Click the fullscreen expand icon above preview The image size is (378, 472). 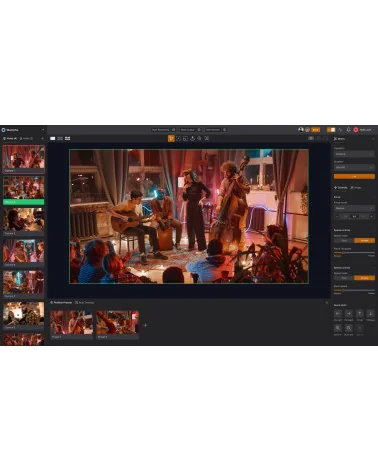(x=207, y=138)
